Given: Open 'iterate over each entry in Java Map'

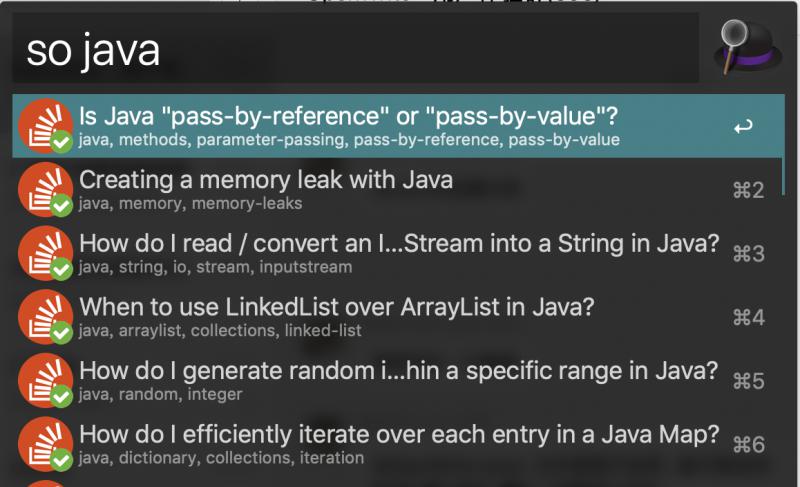Looking at the screenshot, I should point(398,444).
